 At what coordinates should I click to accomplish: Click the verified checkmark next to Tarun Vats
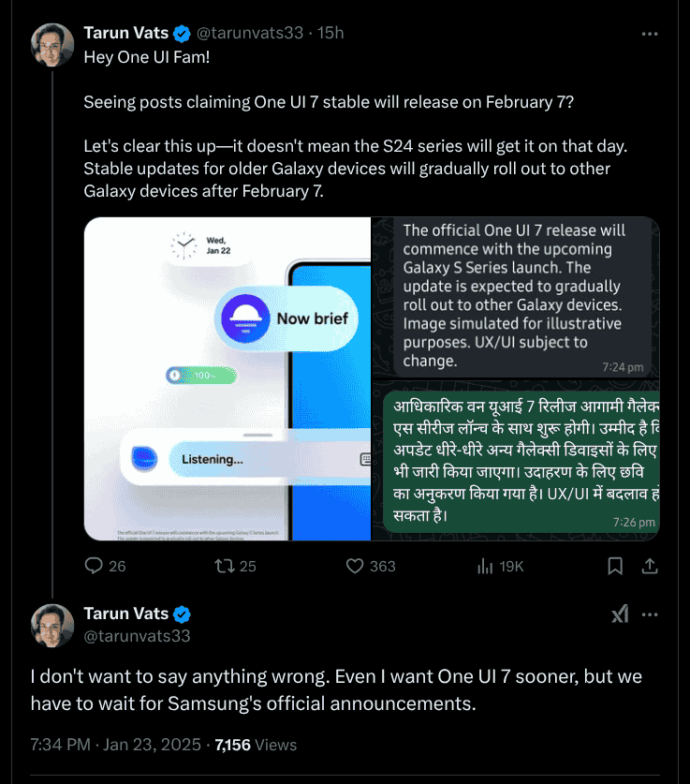pyautogui.click(x=181, y=33)
